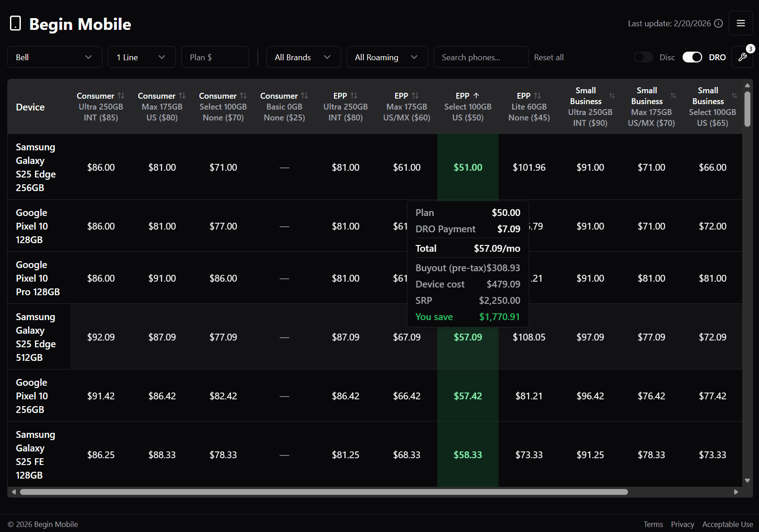Image resolution: width=759 pixels, height=532 pixels.
Task: Sort the Small Business Max 175GB column
Action: point(673,96)
